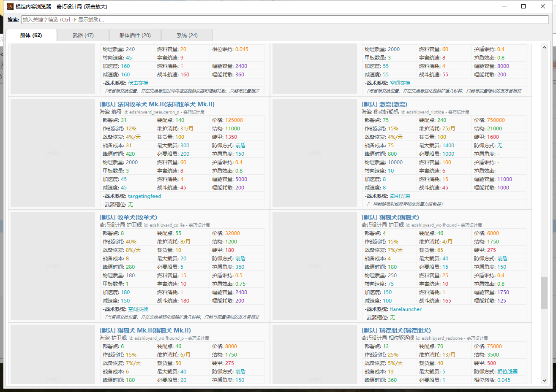Click the flarelauncher tactical system link
Image resolution: width=556 pixels, height=392 pixels.
pyautogui.click(x=406, y=309)
